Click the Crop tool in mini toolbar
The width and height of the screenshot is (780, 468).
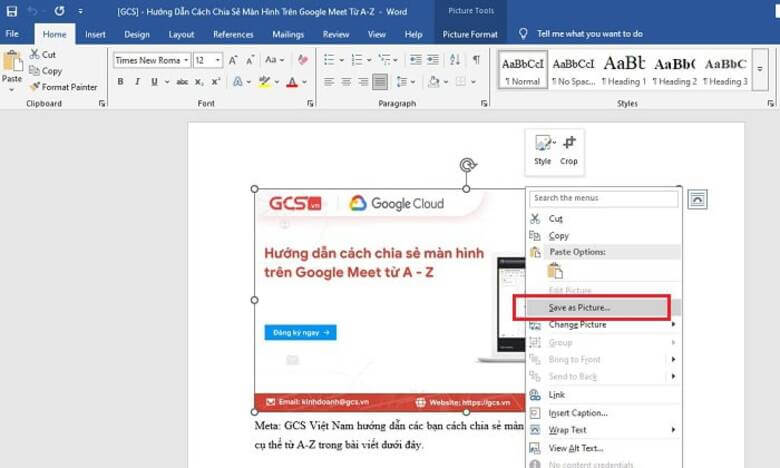(x=568, y=148)
